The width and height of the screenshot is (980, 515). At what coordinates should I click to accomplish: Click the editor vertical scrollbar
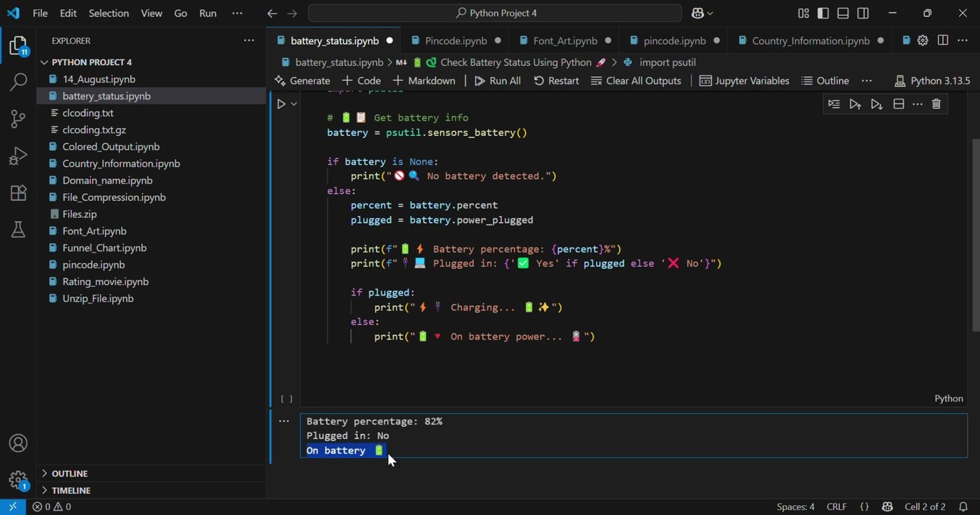click(975, 235)
